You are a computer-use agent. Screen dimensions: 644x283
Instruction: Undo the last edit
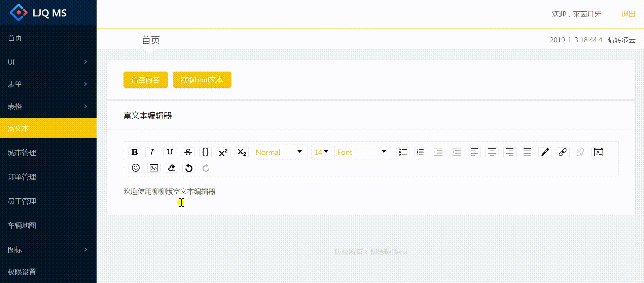(189, 168)
